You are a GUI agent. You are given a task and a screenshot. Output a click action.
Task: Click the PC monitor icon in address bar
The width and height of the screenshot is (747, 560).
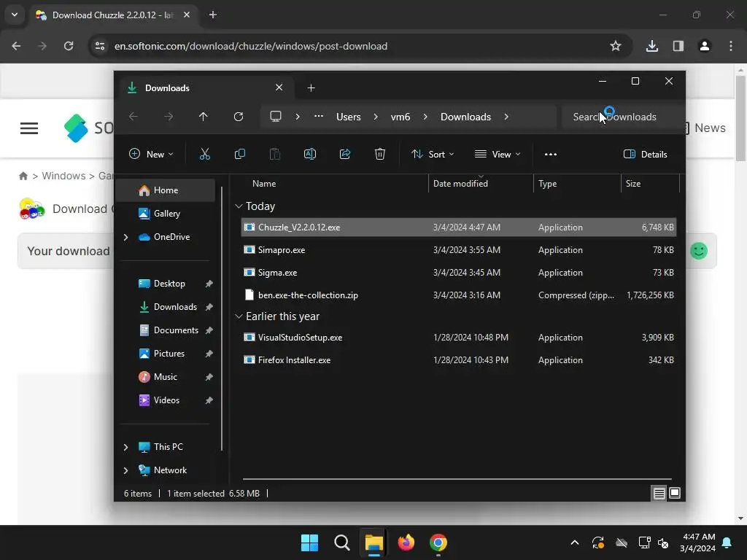(276, 117)
